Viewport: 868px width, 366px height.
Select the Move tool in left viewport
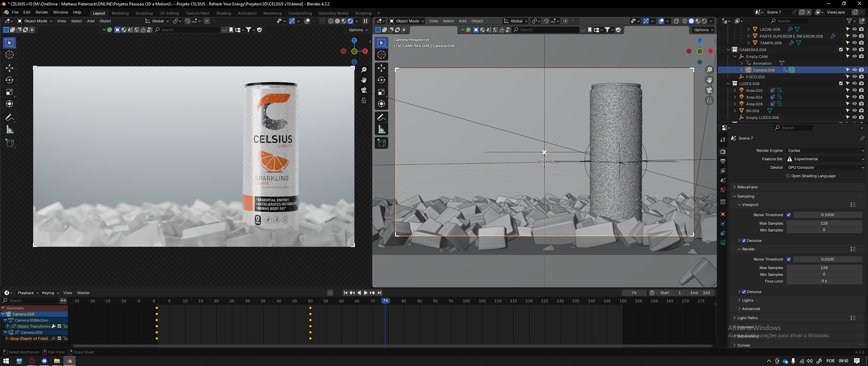[x=9, y=68]
